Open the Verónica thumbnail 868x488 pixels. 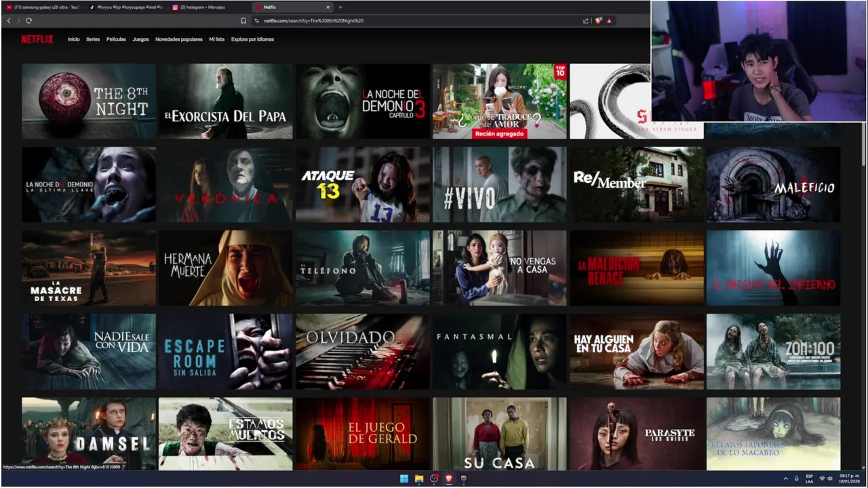click(226, 184)
